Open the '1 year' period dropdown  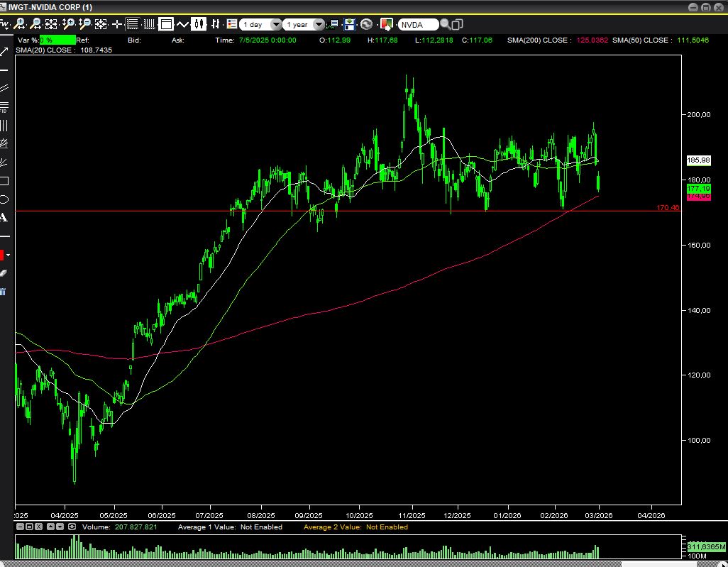[x=319, y=24]
